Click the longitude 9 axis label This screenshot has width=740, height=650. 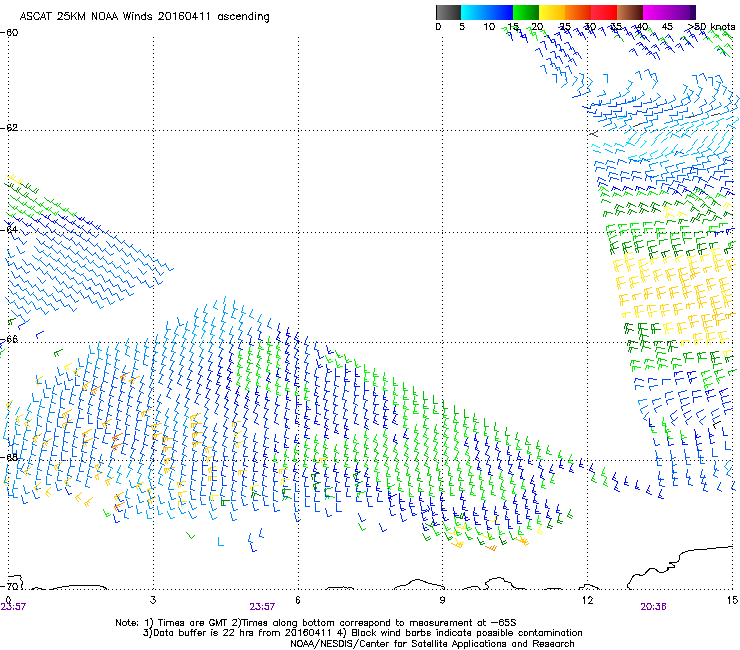442,600
